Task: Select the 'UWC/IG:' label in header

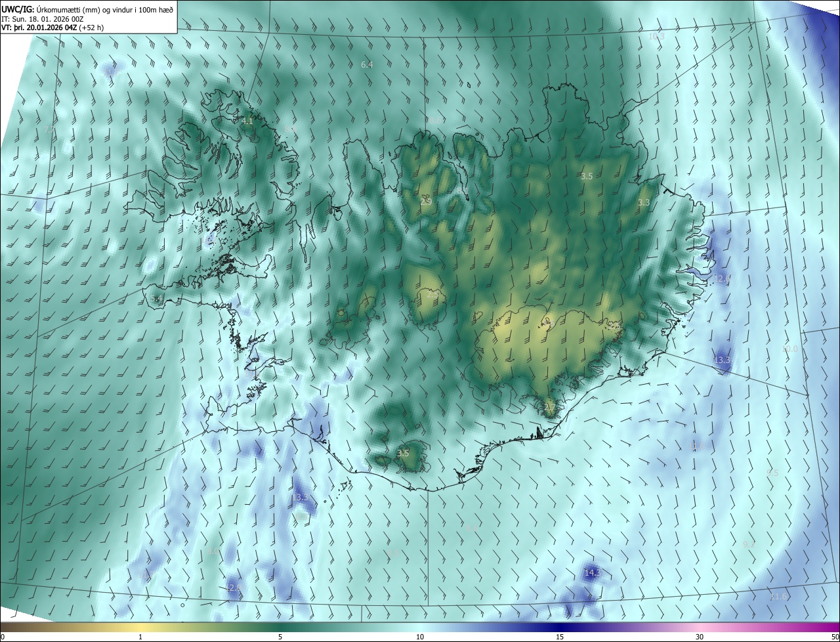Action: [18, 9]
